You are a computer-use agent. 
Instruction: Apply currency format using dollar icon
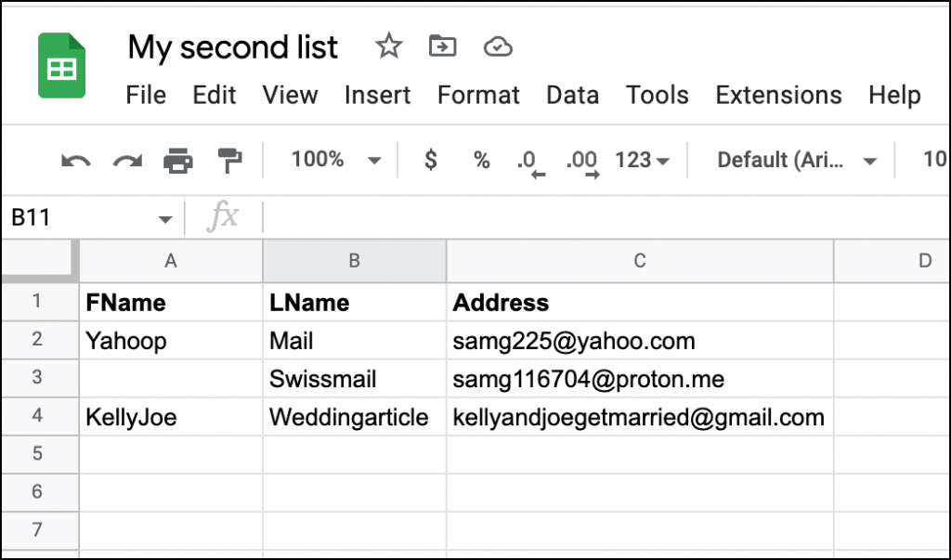(429, 160)
